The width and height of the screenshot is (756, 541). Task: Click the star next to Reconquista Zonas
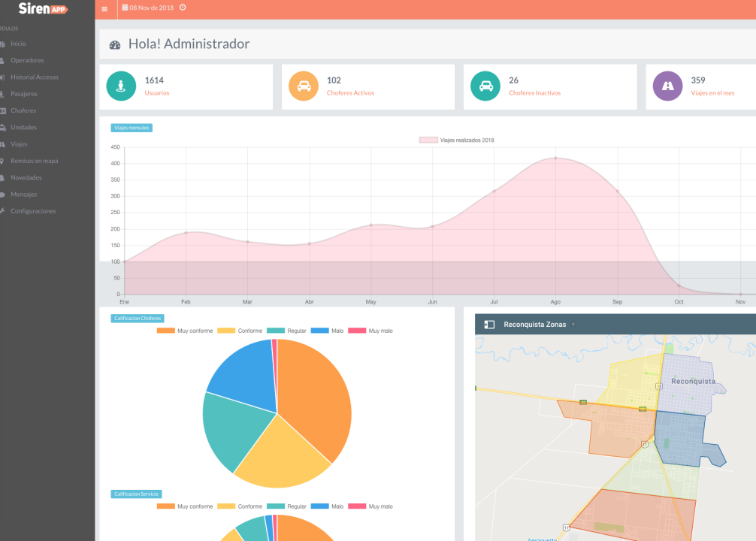click(573, 325)
